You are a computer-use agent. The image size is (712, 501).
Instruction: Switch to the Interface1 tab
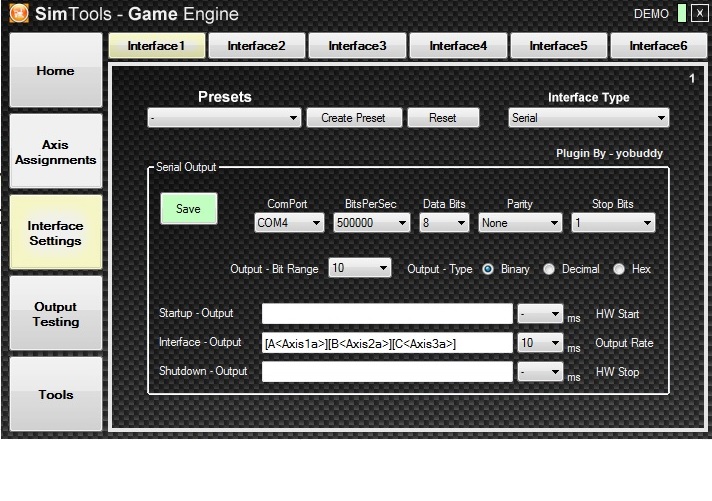pyautogui.click(x=157, y=45)
